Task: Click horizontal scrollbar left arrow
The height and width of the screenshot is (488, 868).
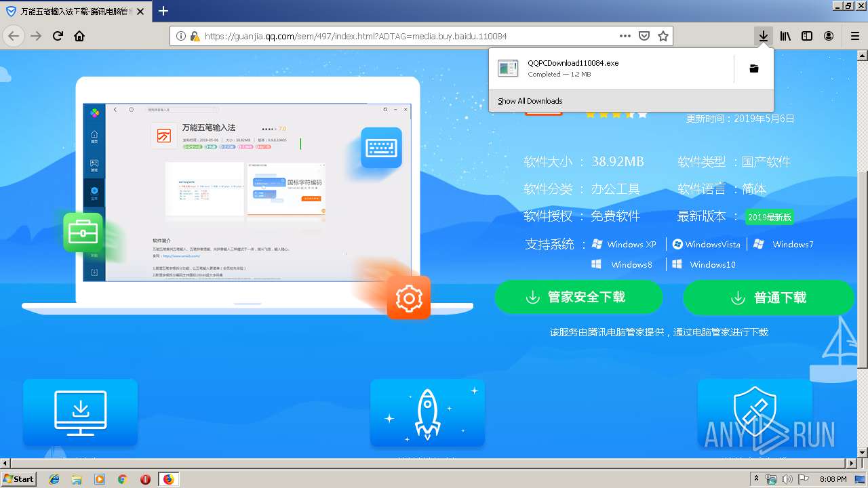Action: click(5, 464)
